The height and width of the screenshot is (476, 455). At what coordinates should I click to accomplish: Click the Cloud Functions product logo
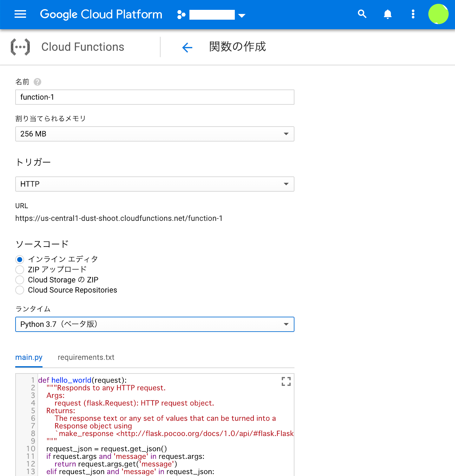point(20,47)
